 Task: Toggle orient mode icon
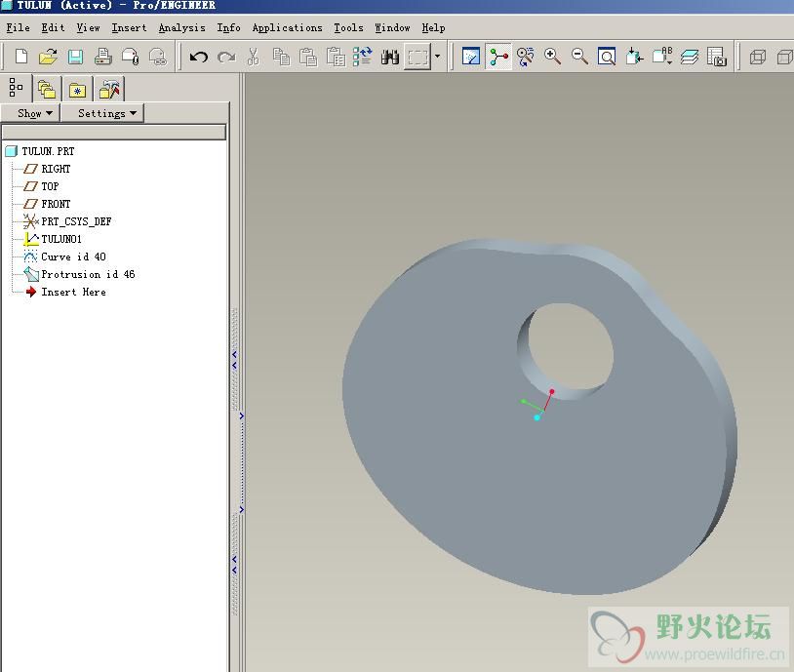(x=526, y=57)
